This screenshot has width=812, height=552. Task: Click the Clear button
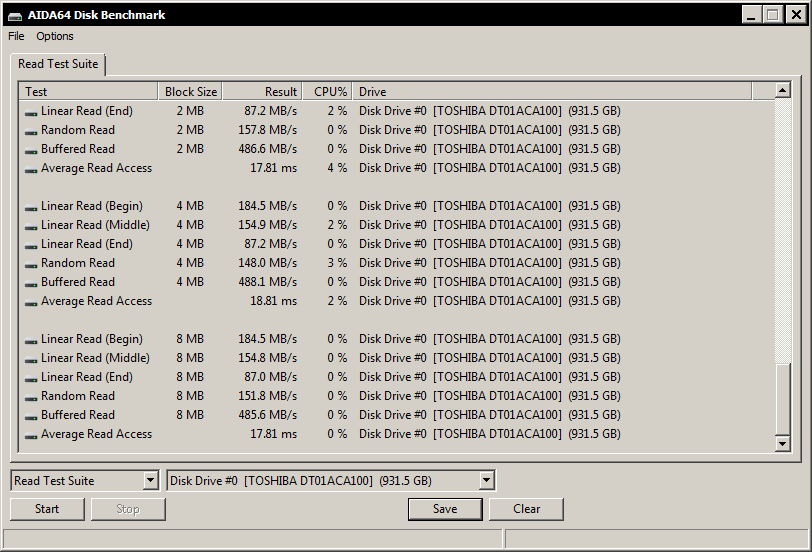[526, 509]
